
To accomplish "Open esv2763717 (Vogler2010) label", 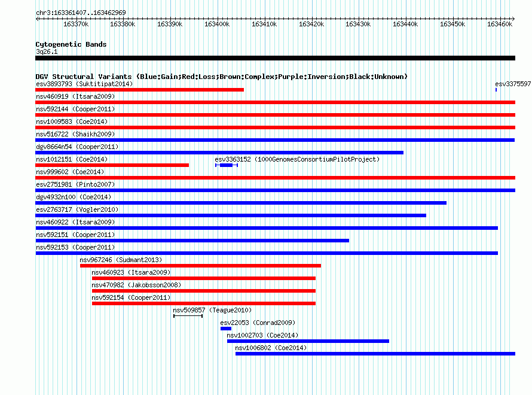I will (x=77, y=209).
